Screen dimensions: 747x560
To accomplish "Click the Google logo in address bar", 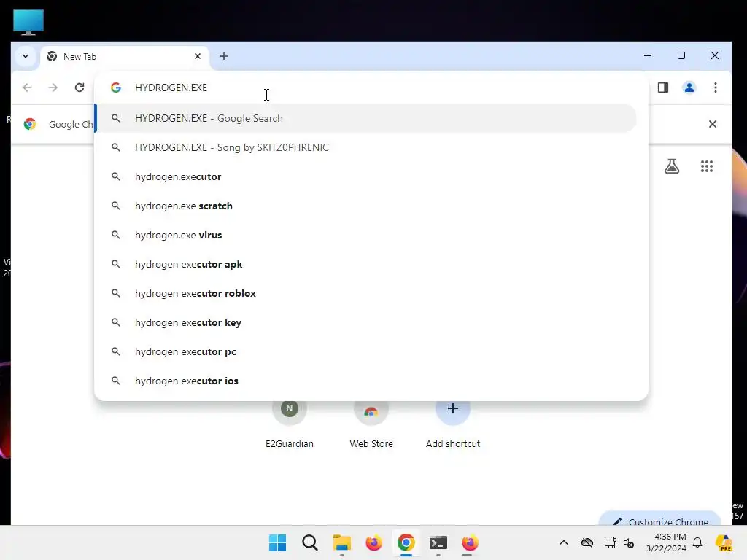I will click(x=116, y=87).
